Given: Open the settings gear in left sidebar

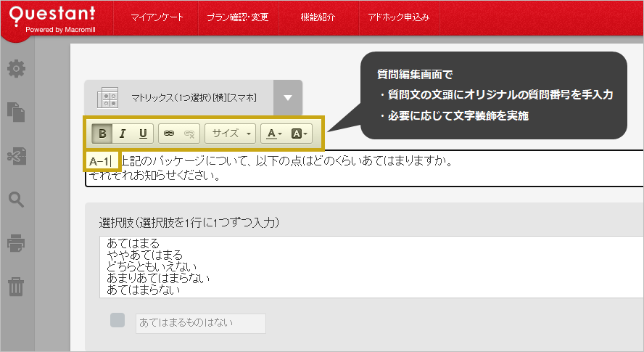Looking at the screenshot, I should (16, 69).
